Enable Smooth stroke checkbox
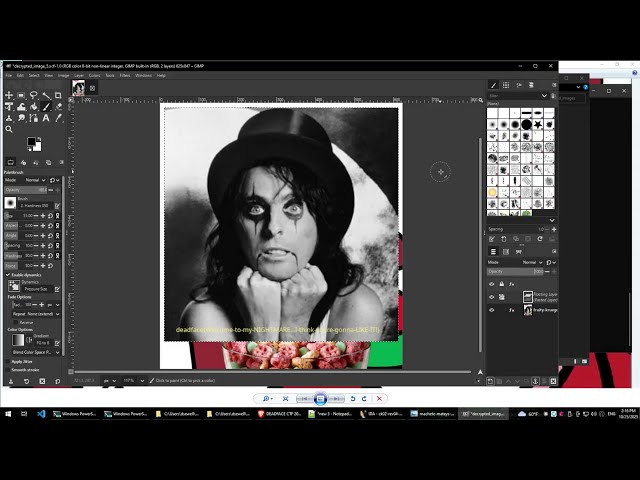The image size is (640, 480). pyautogui.click(x=8, y=370)
